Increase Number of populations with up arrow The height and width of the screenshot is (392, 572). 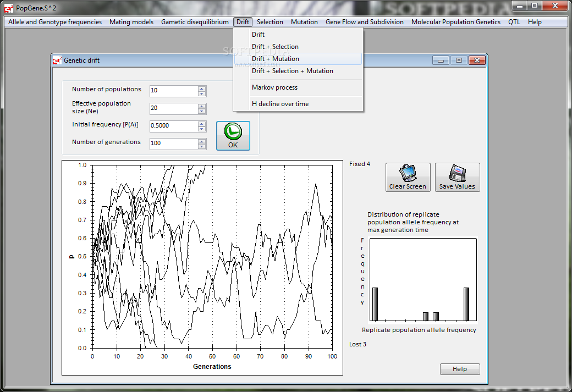[x=202, y=89]
